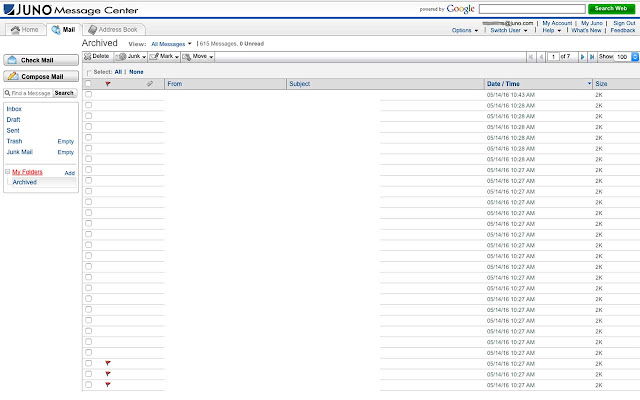This screenshot has height=400, width=640.
Task: Open the Mark dropdown arrow
Action: (x=177, y=57)
